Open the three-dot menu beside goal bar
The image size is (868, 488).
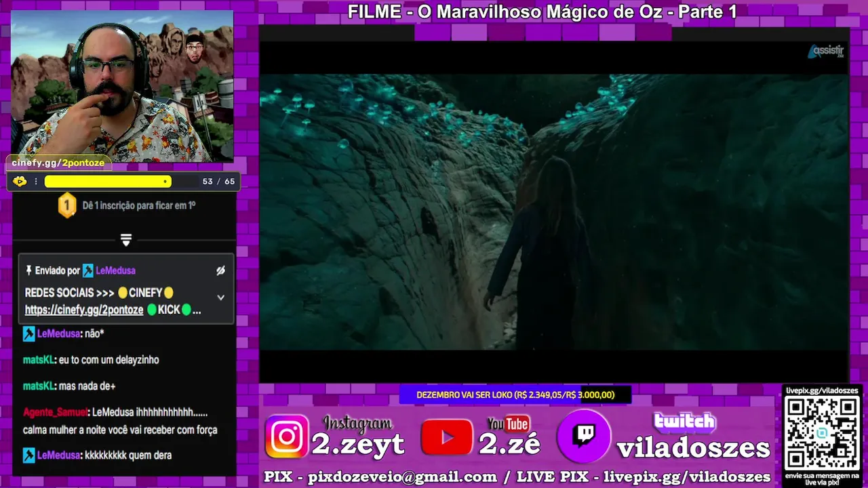(36, 182)
